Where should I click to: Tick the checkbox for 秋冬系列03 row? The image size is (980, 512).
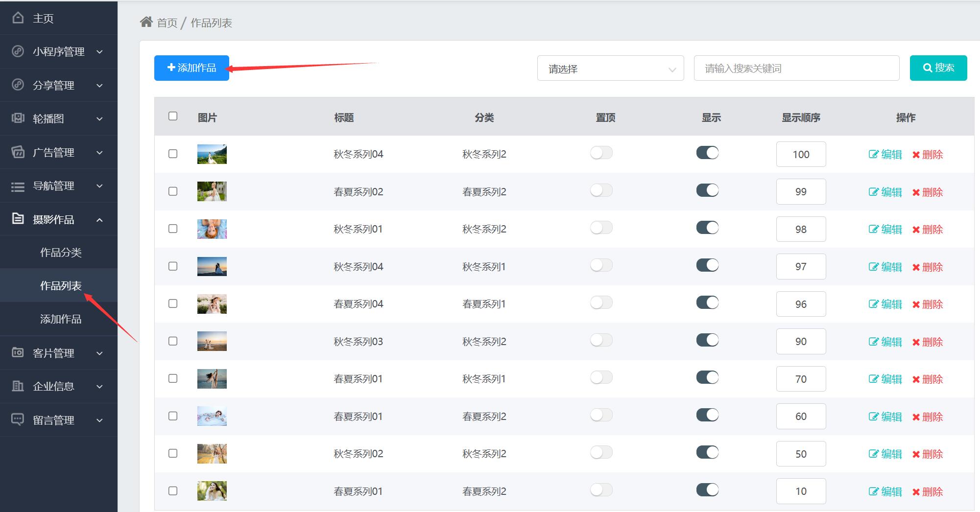173,341
